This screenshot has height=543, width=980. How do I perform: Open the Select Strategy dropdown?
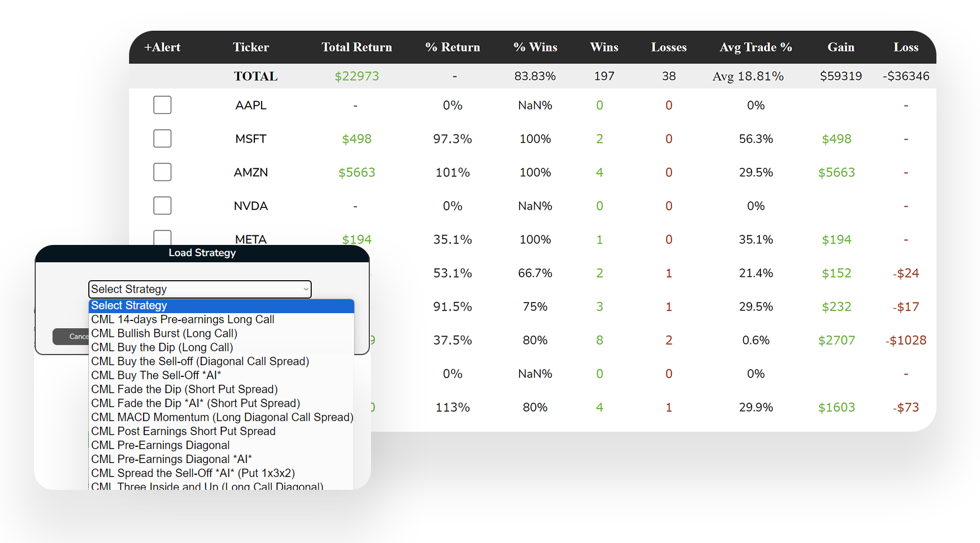pyautogui.click(x=199, y=289)
